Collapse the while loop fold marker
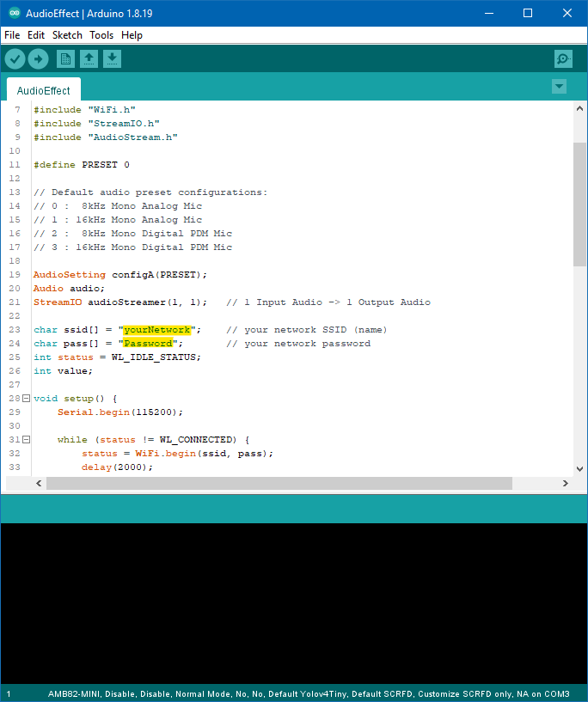This screenshot has width=588, height=702. click(x=26, y=440)
